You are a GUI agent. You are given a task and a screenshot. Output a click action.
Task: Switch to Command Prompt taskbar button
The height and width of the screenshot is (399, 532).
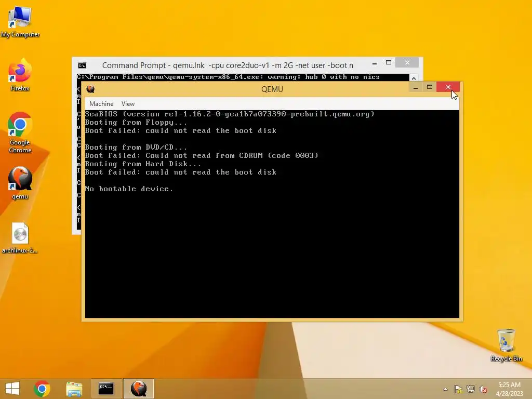coord(106,389)
